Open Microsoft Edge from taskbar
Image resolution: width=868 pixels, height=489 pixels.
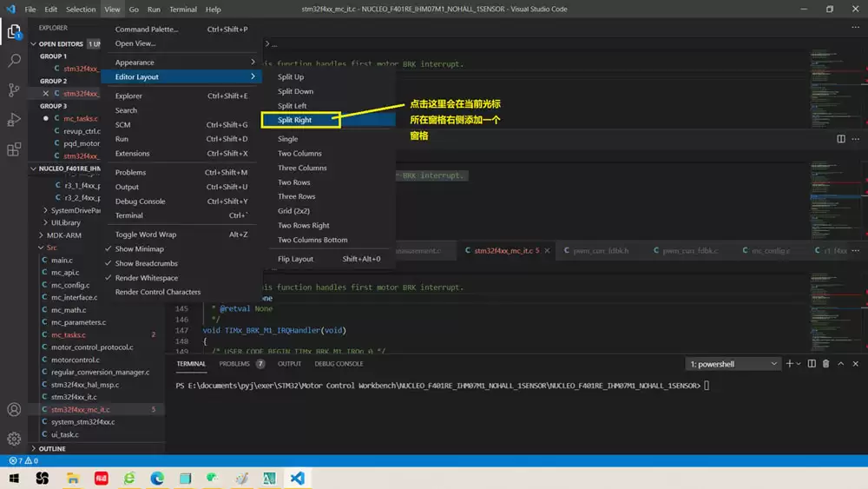click(x=157, y=478)
